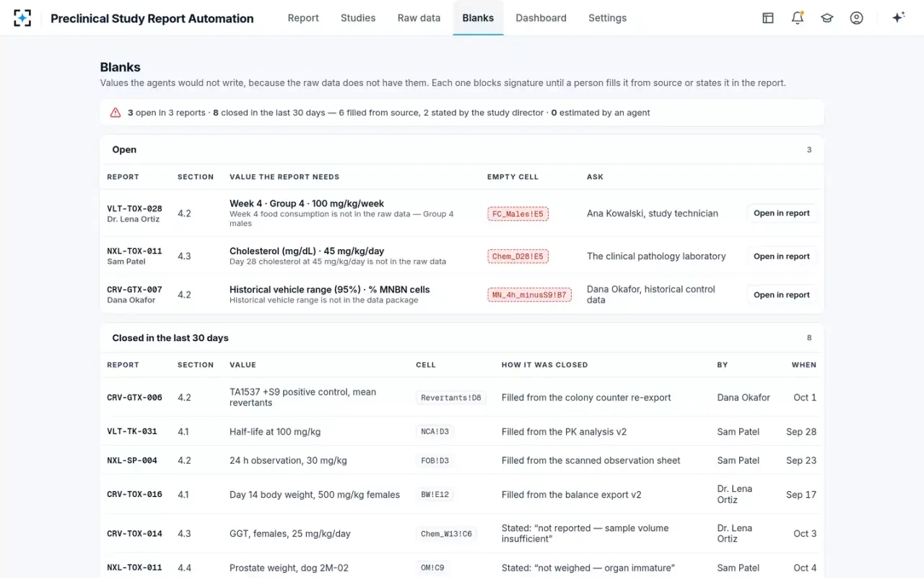The height and width of the screenshot is (578, 924).
Task: Click the "Preclinical Study Report Automation" title
Action: coord(152,18)
